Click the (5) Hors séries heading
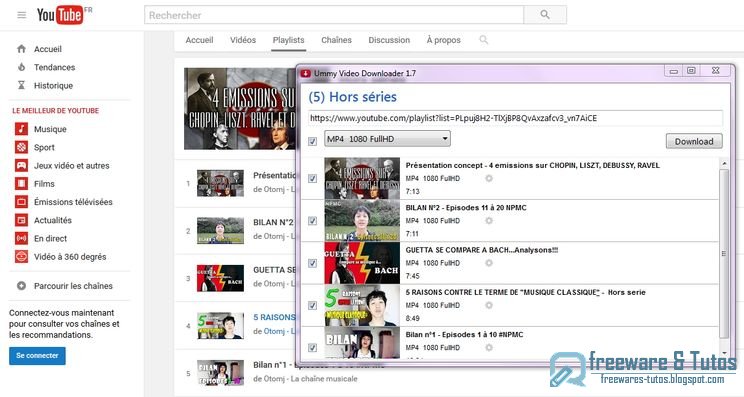744x397 pixels. point(353,97)
